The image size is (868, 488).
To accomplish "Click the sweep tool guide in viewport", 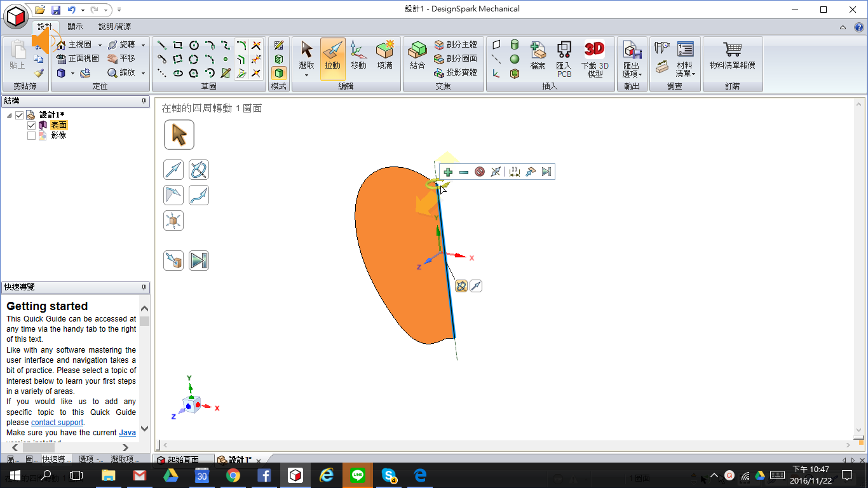I will [x=199, y=195].
